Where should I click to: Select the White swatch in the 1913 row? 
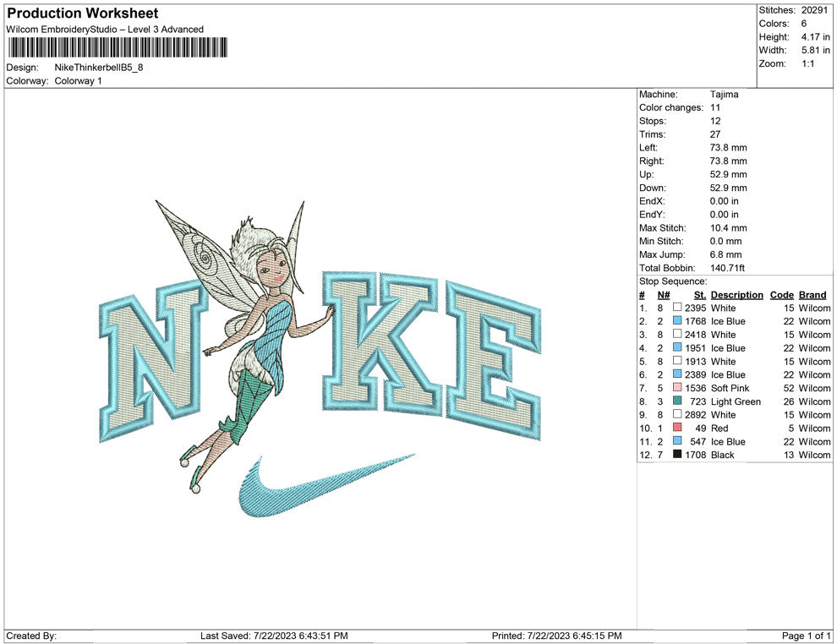click(677, 361)
